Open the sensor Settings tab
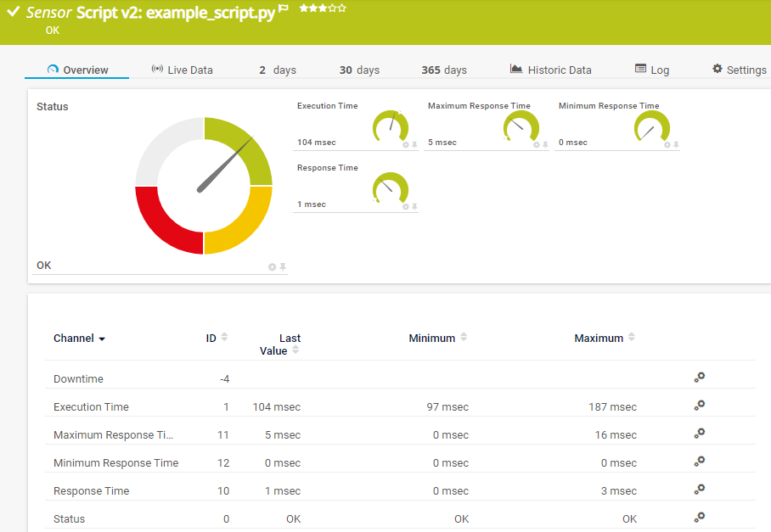The image size is (771, 532). [739, 70]
